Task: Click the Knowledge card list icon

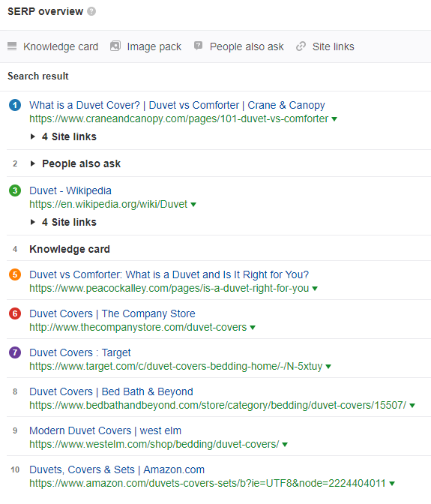Action: pos(12,46)
